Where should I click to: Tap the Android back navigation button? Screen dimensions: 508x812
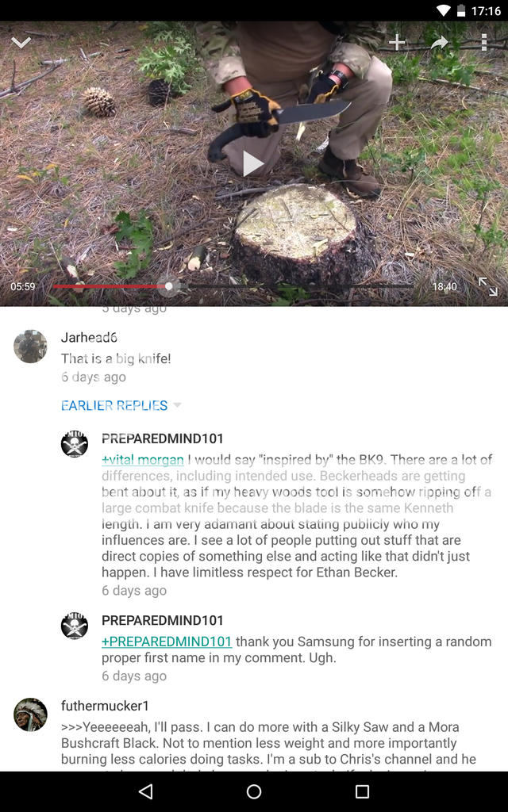[x=146, y=791]
